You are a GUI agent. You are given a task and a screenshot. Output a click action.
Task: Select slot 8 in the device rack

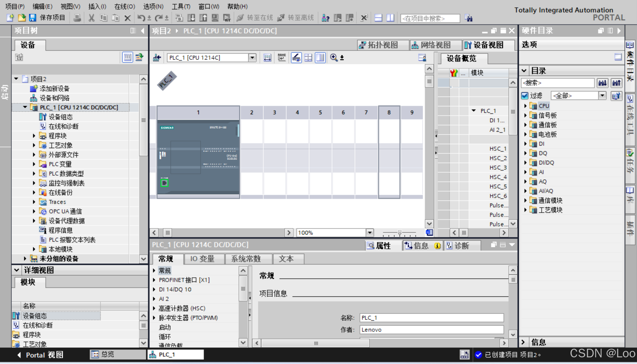tap(389, 152)
